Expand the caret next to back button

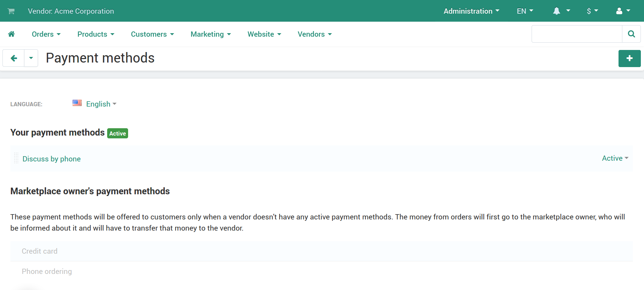31,58
